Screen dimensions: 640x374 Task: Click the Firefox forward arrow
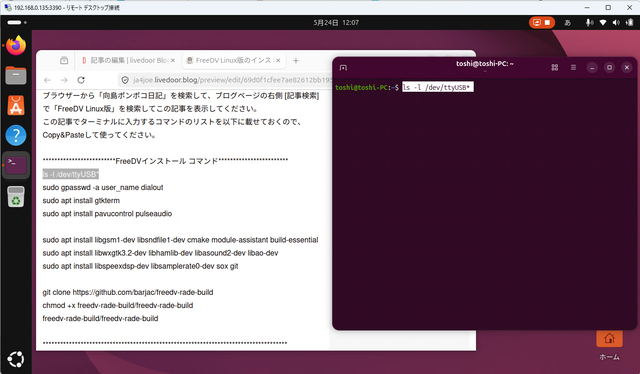pos(64,80)
